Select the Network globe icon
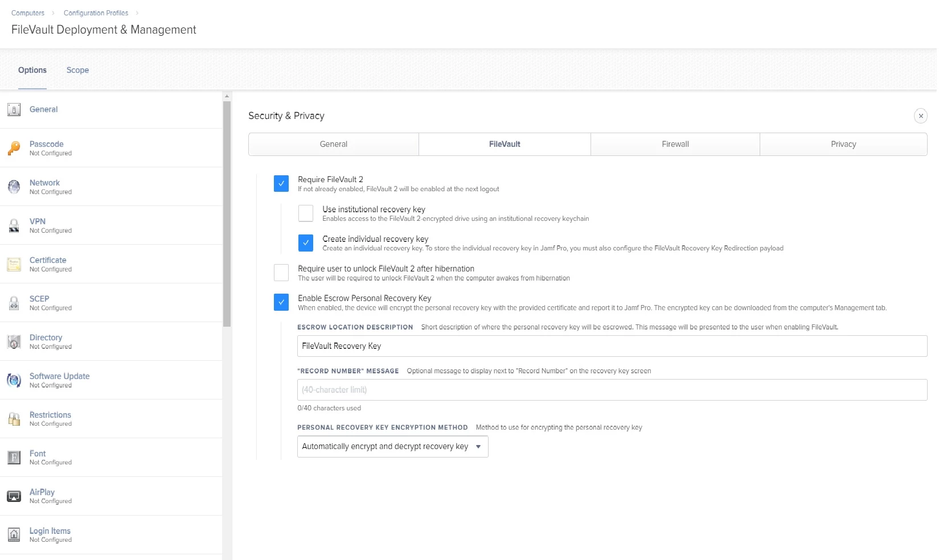 coord(14,187)
